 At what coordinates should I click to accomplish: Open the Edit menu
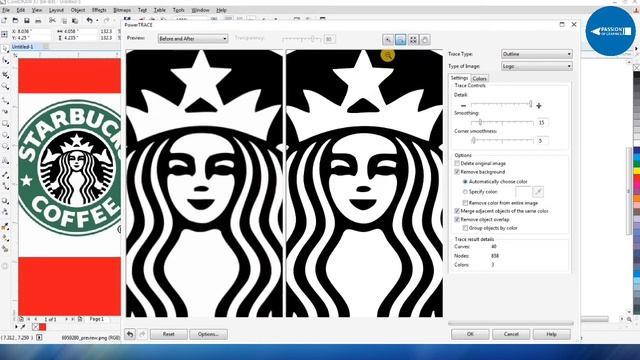pos(21,10)
